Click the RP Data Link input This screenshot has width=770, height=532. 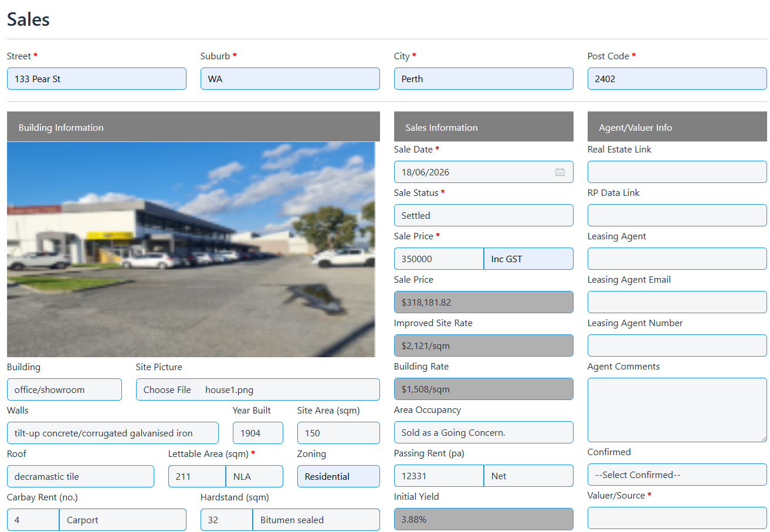coord(677,215)
